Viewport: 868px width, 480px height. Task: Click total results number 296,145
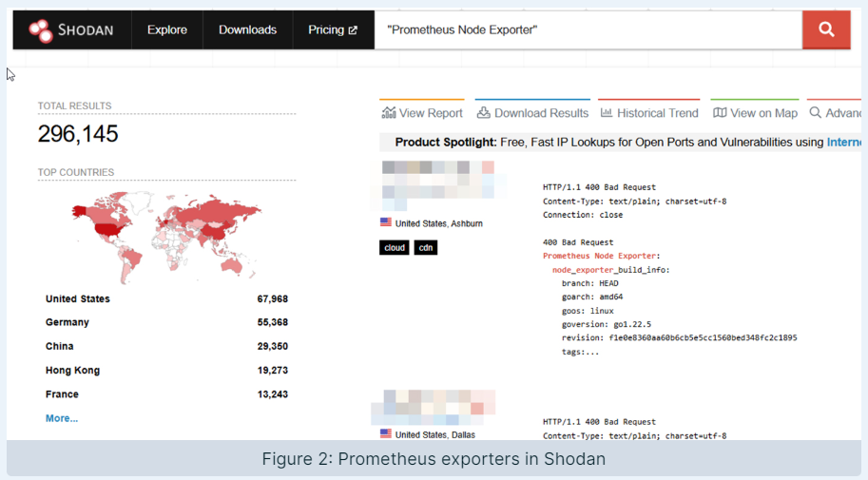(78, 134)
